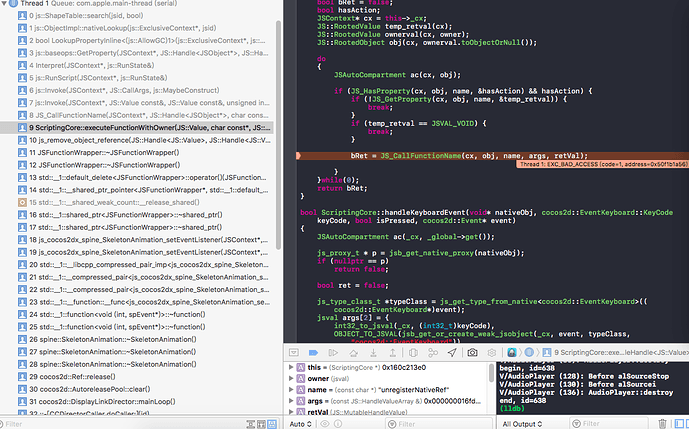Screen dimensions: 689x429
Task: Collapse Thread 1 disclosure triangle
Action: click(x=4, y=4)
